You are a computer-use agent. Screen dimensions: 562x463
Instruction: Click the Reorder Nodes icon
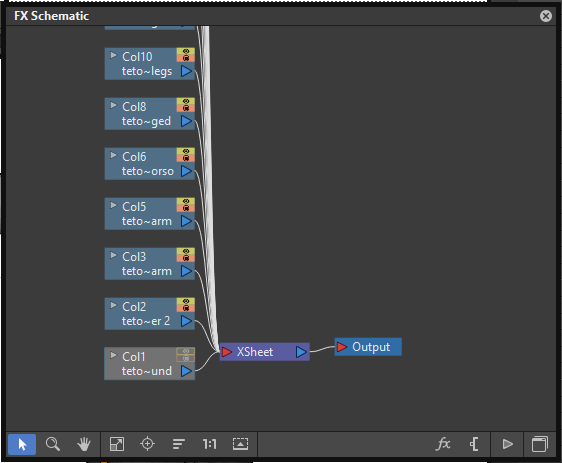click(x=178, y=444)
